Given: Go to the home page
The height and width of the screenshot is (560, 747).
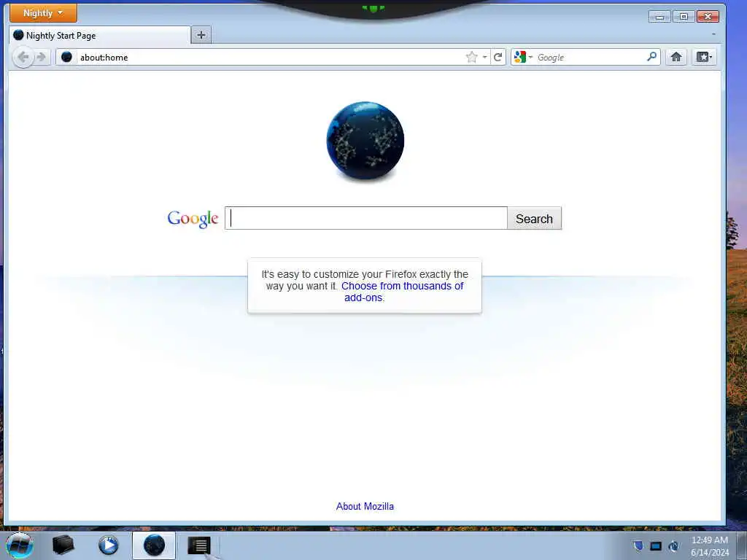Looking at the screenshot, I should coord(676,57).
